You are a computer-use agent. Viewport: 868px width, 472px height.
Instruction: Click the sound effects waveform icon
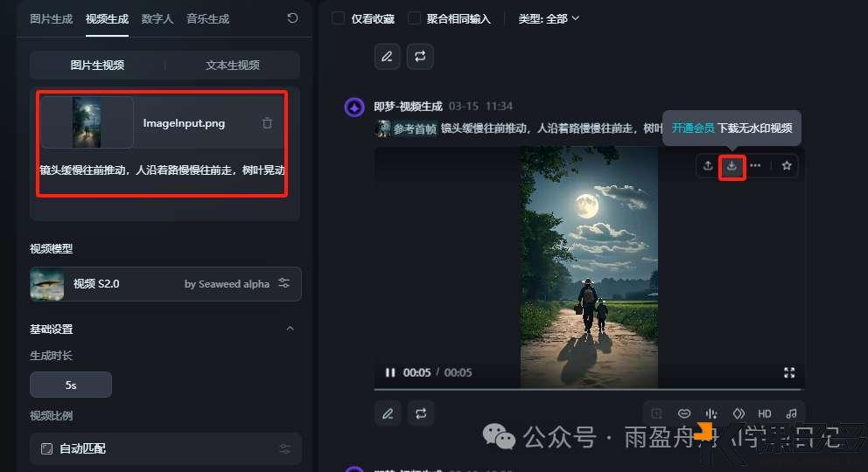711,413
